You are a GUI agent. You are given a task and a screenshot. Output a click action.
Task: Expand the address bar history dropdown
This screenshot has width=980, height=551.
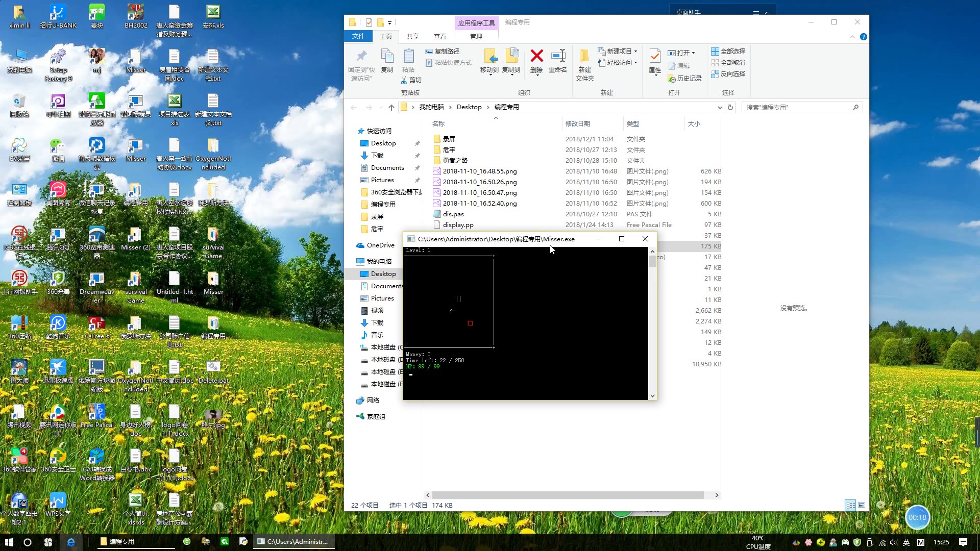720,107
